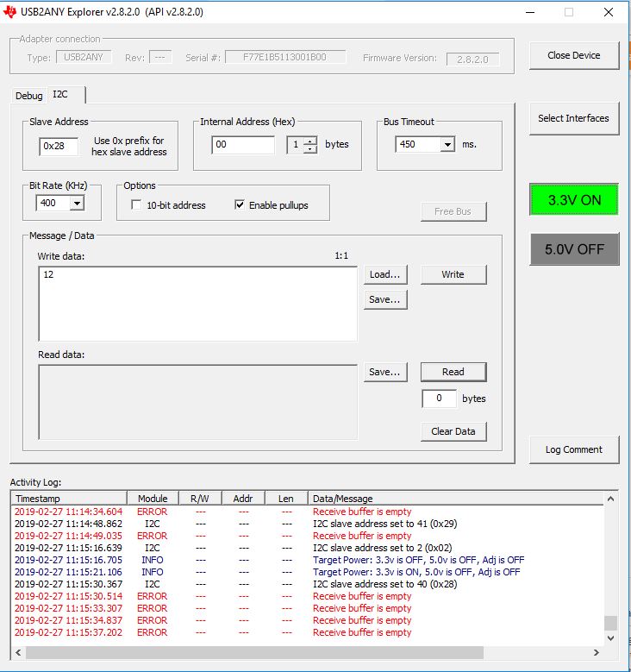Click the Internal Address hex field
This screenshot has height=672, width=631.
243,145
